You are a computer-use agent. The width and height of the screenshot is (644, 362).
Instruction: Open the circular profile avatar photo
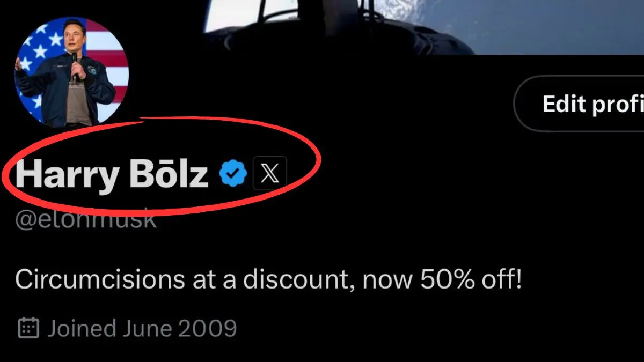pos(72,71)
